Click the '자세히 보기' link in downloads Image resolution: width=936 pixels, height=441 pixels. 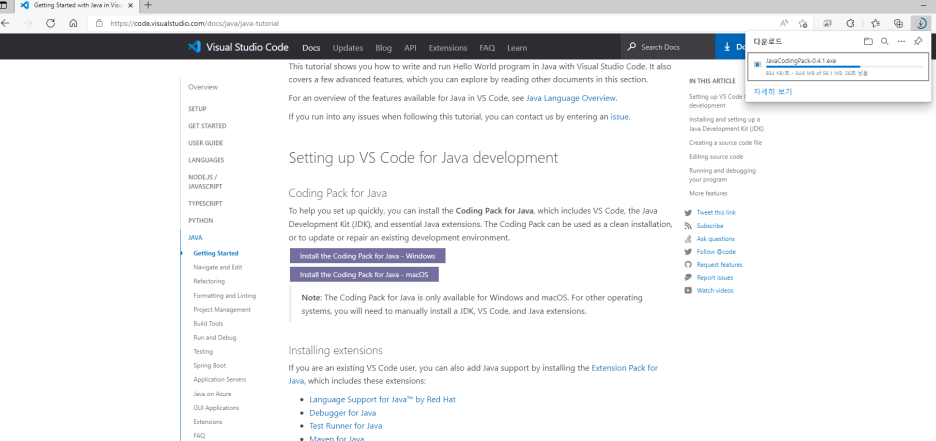point(772,92)
